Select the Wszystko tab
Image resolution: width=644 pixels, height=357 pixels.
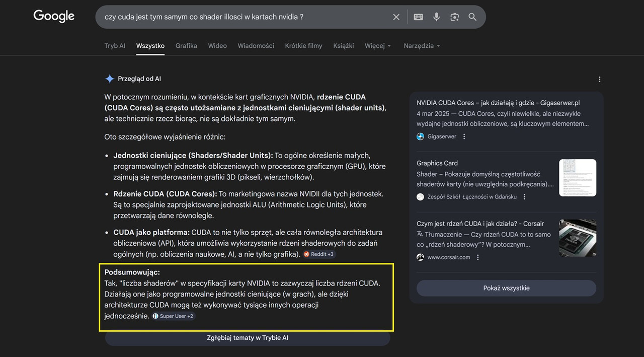point(150,46)
